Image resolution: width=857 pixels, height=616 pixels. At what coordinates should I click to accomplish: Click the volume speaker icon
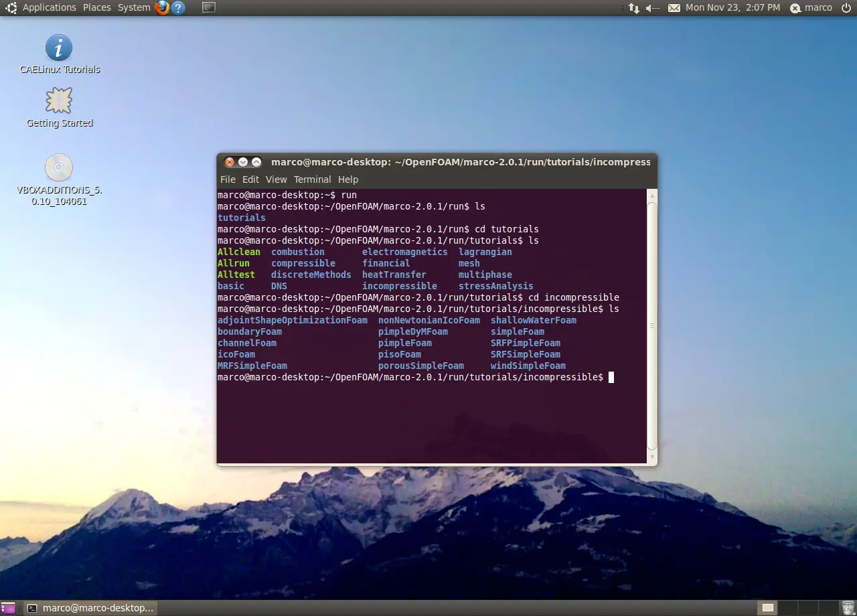pyautogui.click(x=653, y=8)
